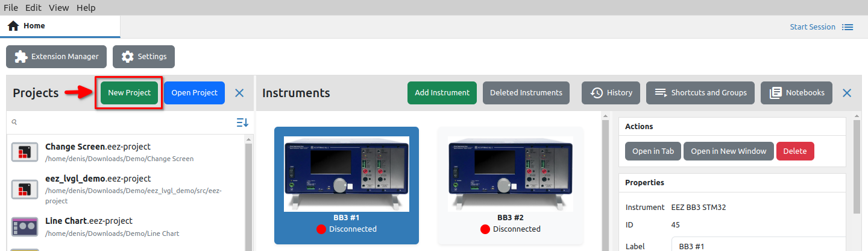868x251 pixels.
Task: Click the projects search field
Action: (121, 122)
